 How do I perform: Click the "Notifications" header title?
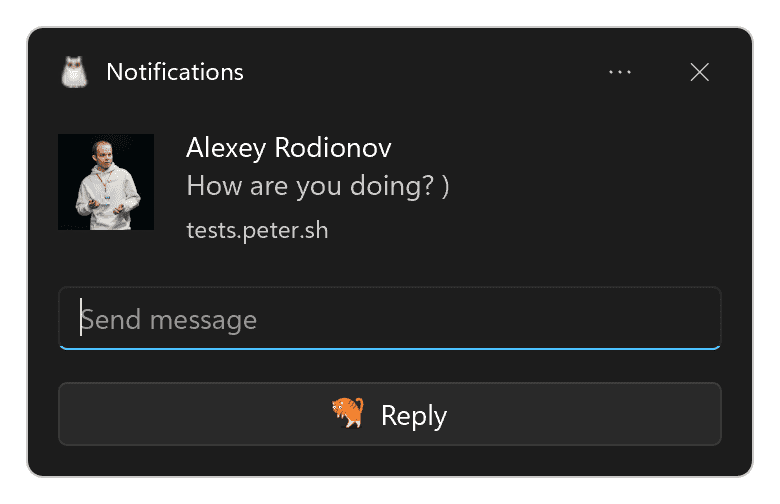[x=175, y=72]
